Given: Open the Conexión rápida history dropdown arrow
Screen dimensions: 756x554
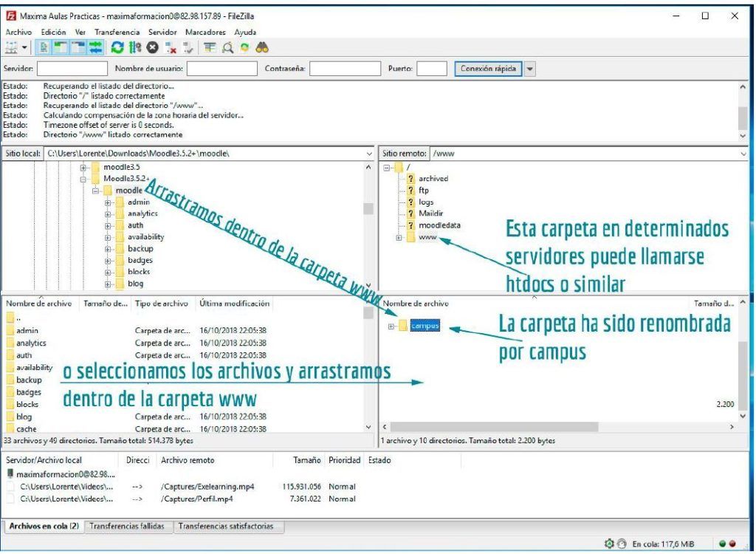Looking at the screenshot, I should [x=530, y=69].
